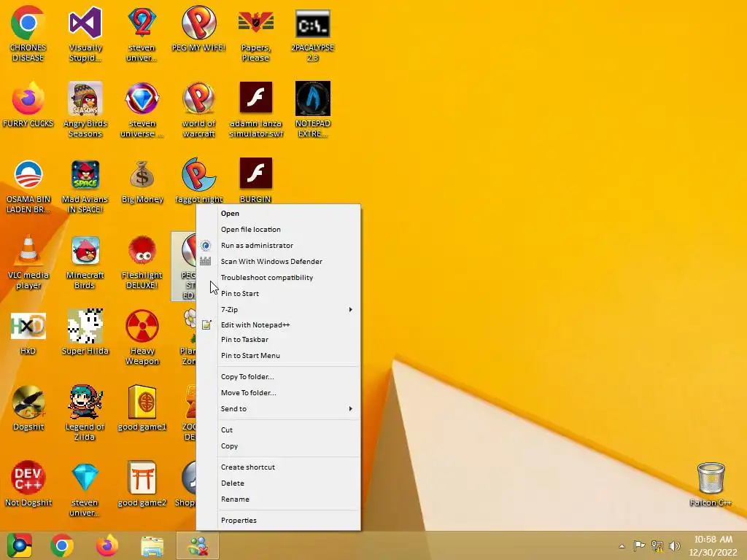Screen dimensions: 747x560
Task: Open Chrome from the taskbar
Action: [x=62, y=545]
